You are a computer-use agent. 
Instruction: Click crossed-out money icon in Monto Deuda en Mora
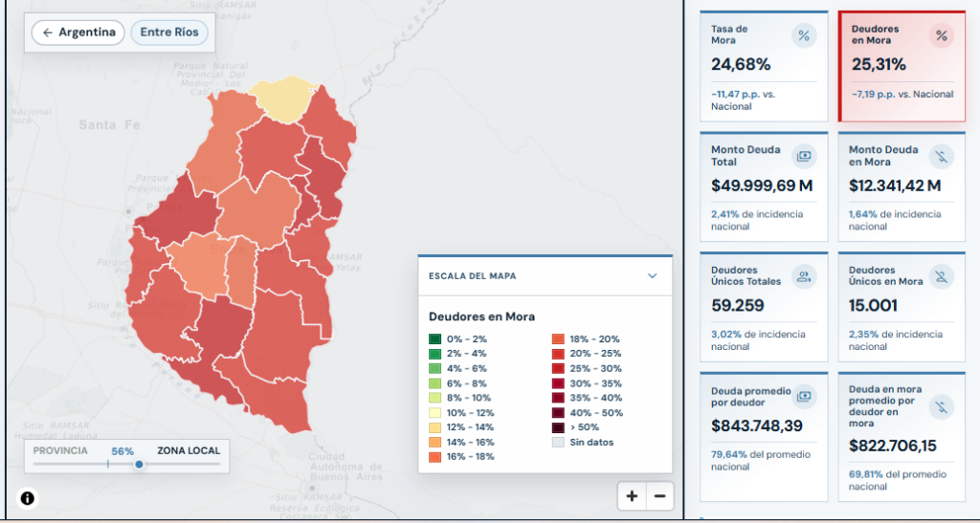click(942, 156)
